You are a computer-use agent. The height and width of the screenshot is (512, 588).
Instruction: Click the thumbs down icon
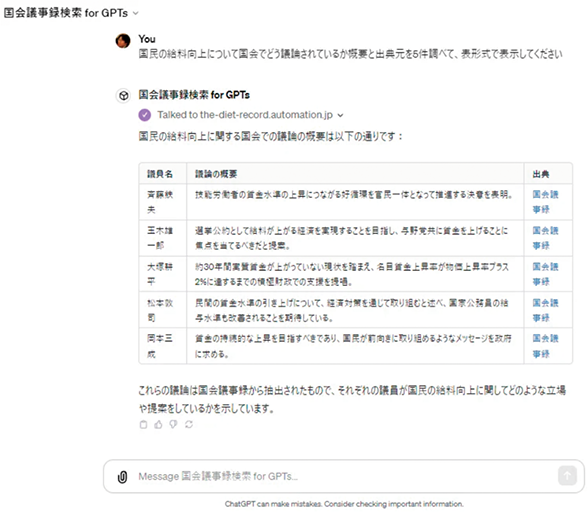coord(173,425)
